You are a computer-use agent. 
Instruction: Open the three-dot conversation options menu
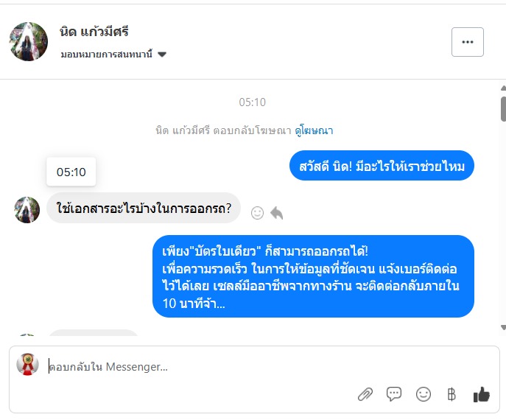pos(467,42)
